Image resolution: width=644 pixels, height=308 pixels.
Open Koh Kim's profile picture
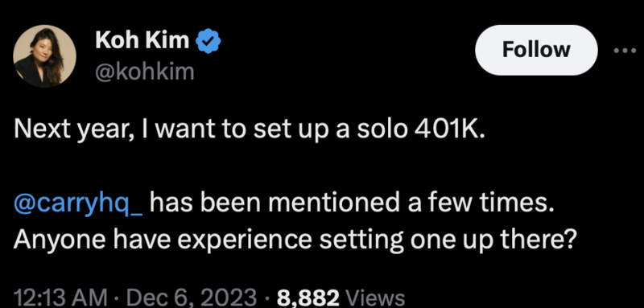(45, 55)
